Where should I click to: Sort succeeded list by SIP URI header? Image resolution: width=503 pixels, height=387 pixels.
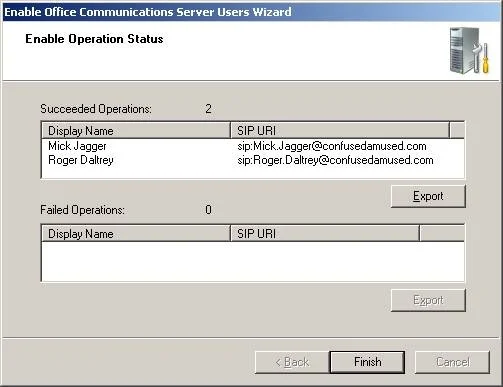click(x=340, y=130)
